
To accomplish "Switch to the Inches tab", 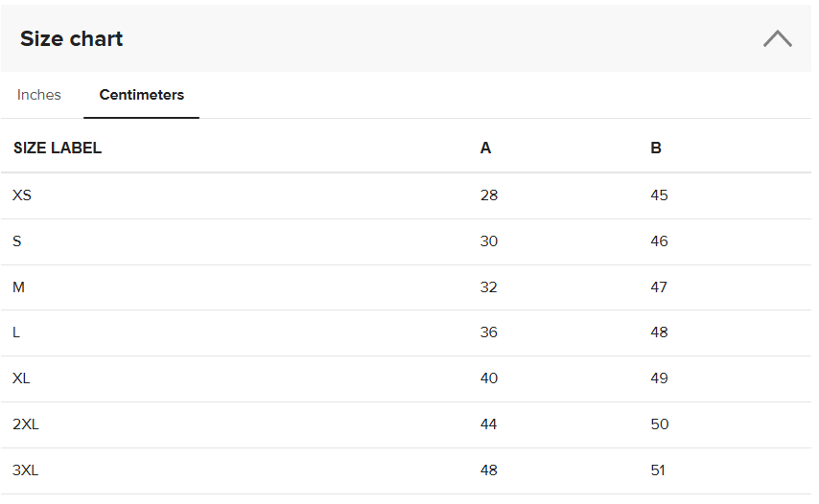I will [39, 95].
